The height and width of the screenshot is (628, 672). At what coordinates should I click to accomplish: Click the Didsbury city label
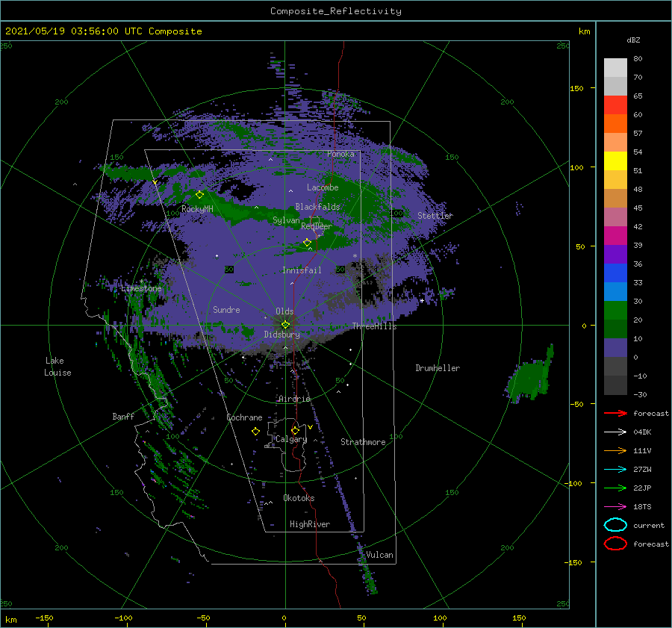pyautogui.click(x=282, y=335)
